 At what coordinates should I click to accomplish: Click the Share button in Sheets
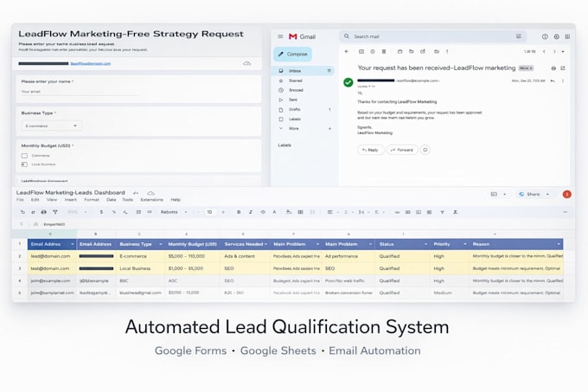coord(529,195)
